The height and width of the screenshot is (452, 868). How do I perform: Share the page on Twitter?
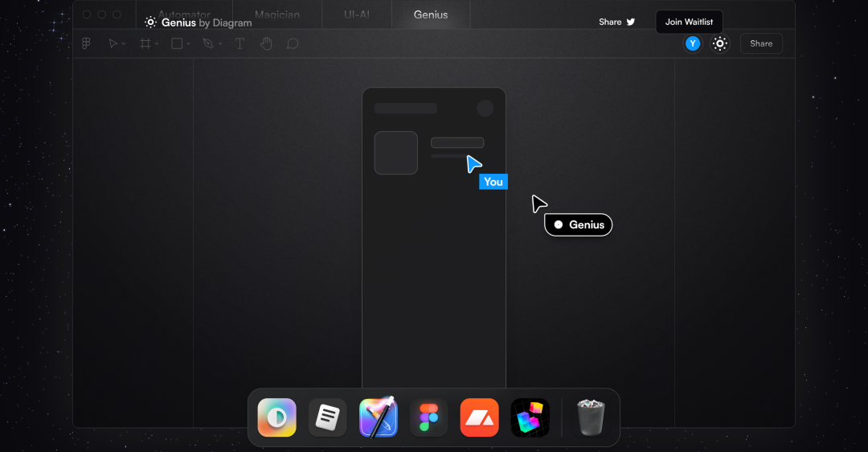coord(616,23)
